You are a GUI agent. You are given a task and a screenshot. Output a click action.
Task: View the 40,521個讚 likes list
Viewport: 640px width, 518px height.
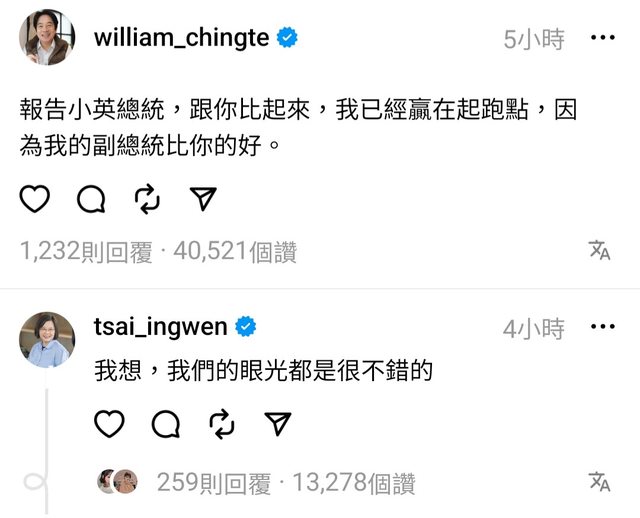[235, 251]
